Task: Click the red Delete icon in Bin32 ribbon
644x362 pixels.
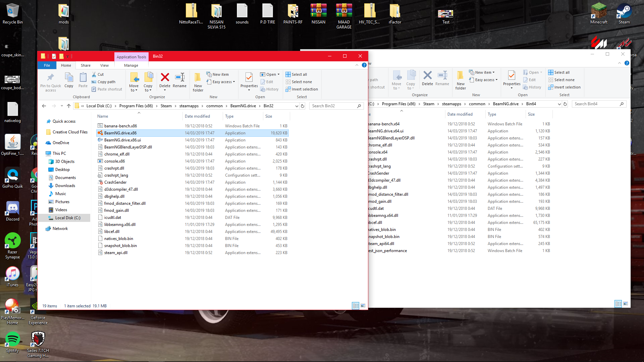Action: pos(165,78)
